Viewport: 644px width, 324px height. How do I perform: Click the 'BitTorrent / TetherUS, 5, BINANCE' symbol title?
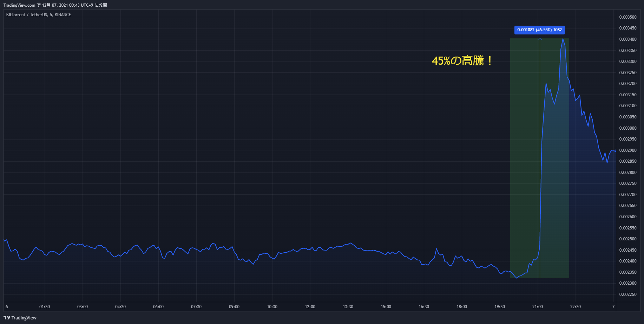tap(39, 15)
